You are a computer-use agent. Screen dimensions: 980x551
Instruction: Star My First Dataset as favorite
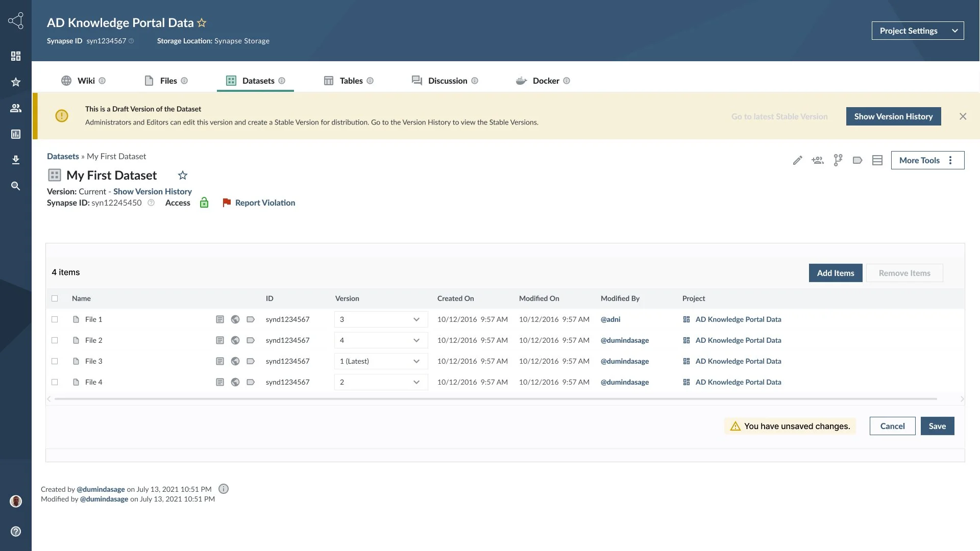coord(183,176)
